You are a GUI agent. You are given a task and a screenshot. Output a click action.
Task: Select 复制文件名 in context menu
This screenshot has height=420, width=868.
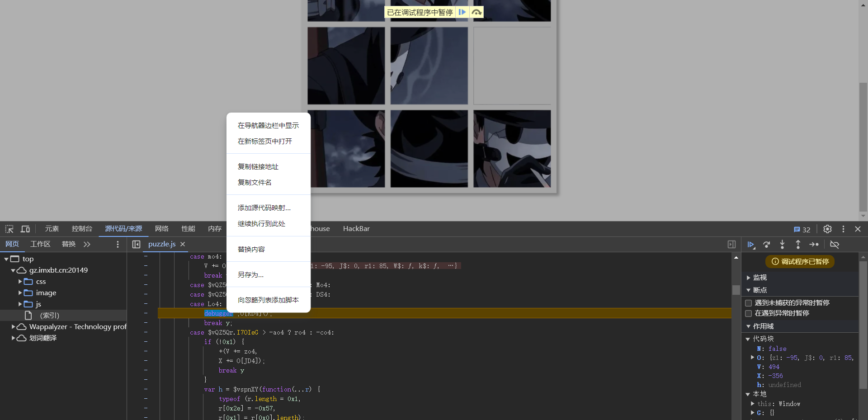(x=255, y=183)
